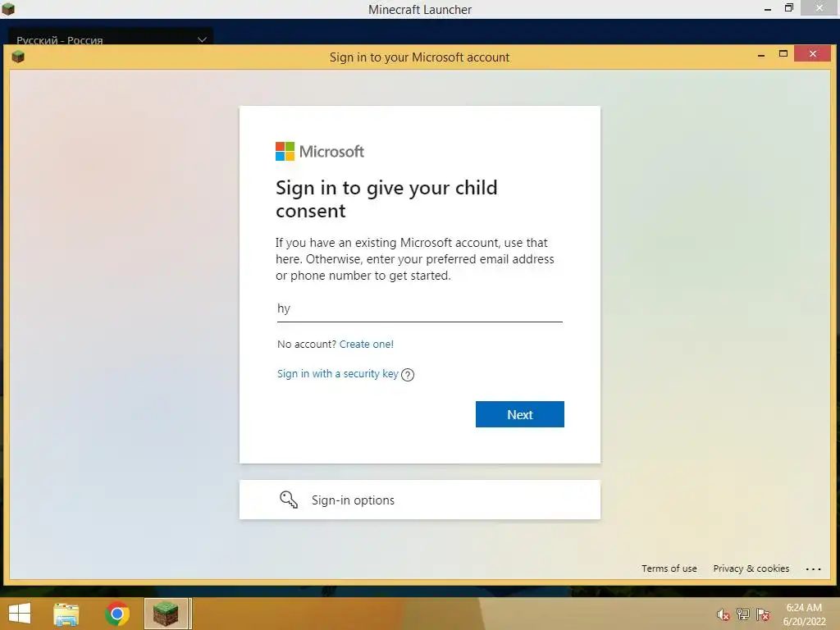The image size is (840, 630).
Task: Open the 'Create one!' account link
Action: (x=367, y=344)
